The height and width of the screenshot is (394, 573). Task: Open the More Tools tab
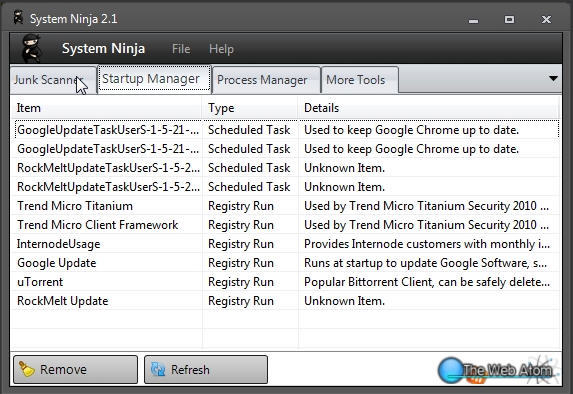click(x=360, y=80)
